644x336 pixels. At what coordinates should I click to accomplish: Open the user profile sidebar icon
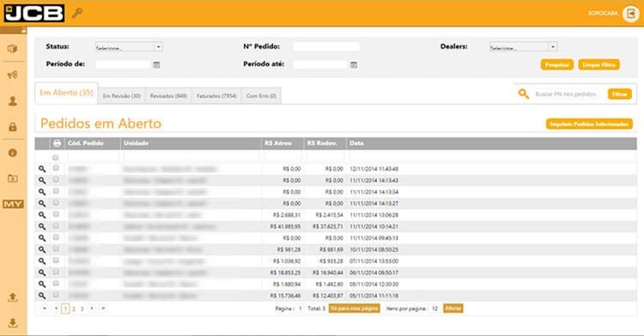coord(13,101)
